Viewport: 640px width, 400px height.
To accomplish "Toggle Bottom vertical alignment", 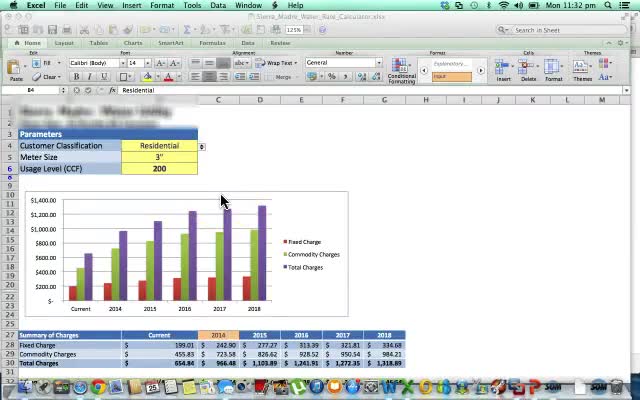I will pos(223,63).
